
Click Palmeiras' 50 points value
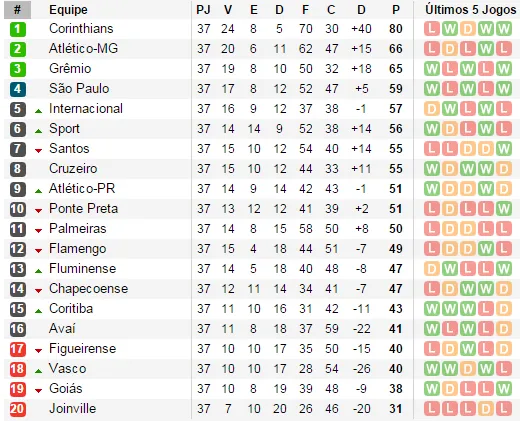pos(396,229)
